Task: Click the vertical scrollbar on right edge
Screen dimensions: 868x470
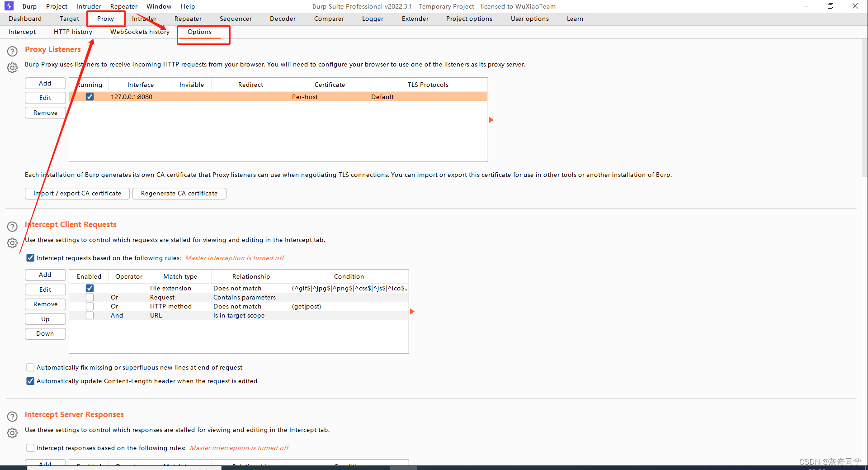Action: click(x=864, y=109)
